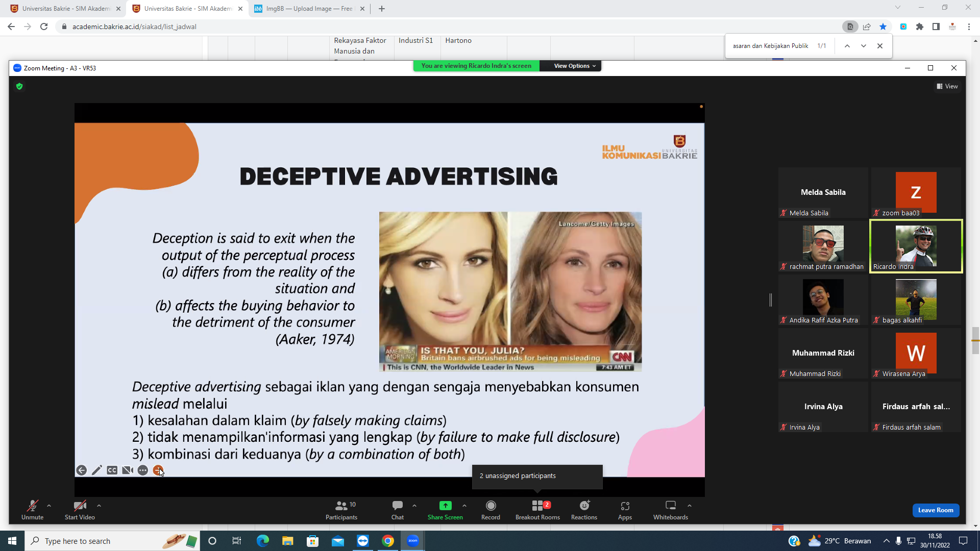
Task: Expand audio settings arrow beside Unmute
Action: (49, 506)
